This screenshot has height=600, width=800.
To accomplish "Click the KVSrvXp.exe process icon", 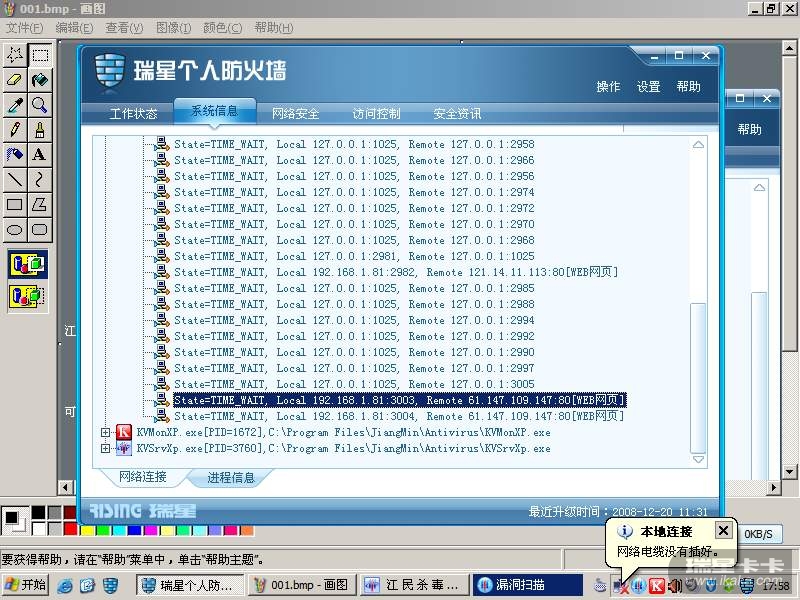I will [124, 448].
